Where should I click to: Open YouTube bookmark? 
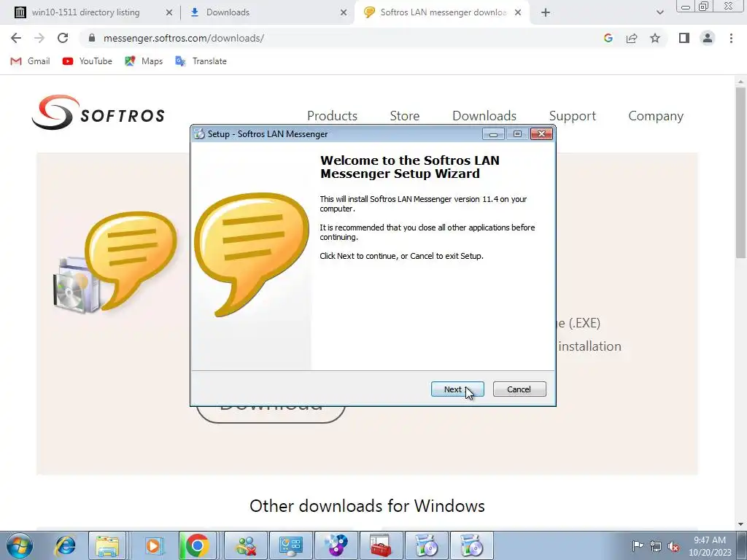pyautogui.click(x=88, y=61)
